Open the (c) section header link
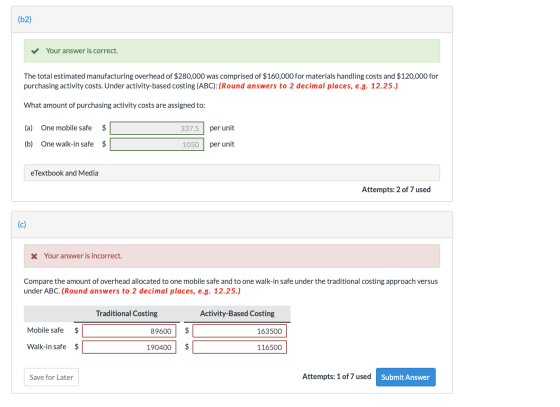 (x=22, y=224)
